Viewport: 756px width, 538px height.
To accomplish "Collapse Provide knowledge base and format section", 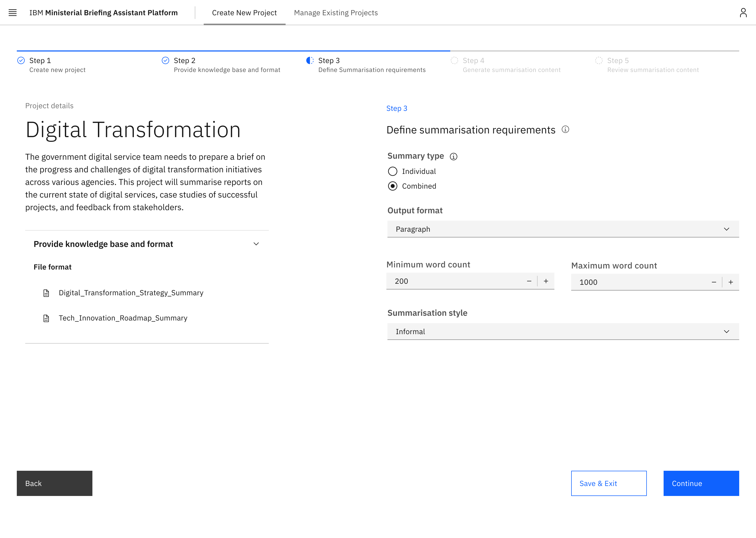I will coord(256,244).
